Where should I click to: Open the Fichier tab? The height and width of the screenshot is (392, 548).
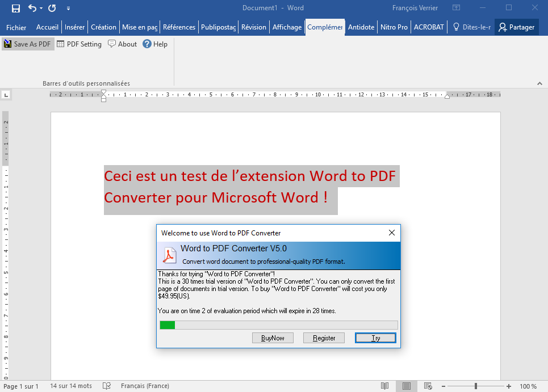coord(16,27)
